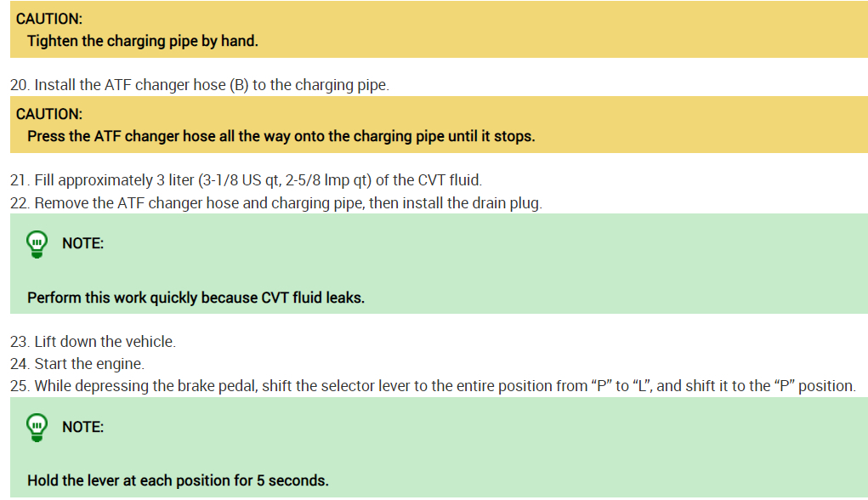Select the "Perform this work quickly" note text

click(196, 298)
